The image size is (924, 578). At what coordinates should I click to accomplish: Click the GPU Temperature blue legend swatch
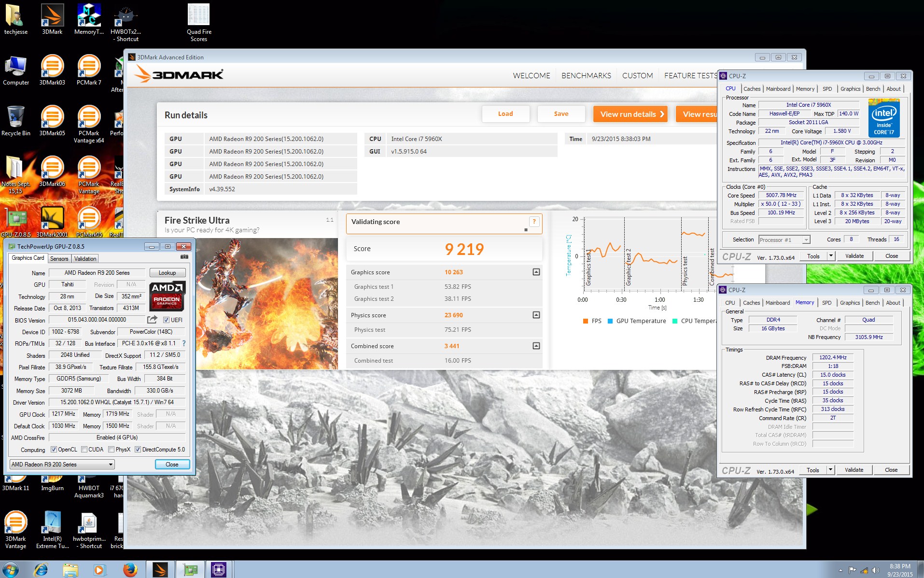click(x=610, y=321)
